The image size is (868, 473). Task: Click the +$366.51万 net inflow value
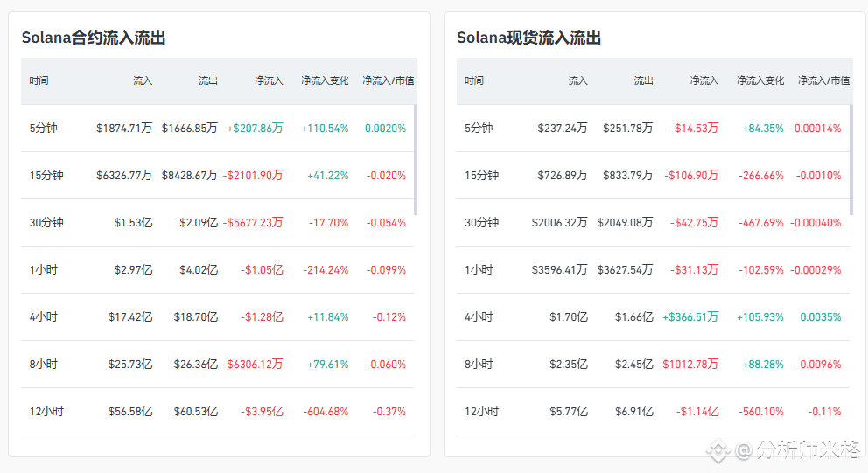[690, 317]
